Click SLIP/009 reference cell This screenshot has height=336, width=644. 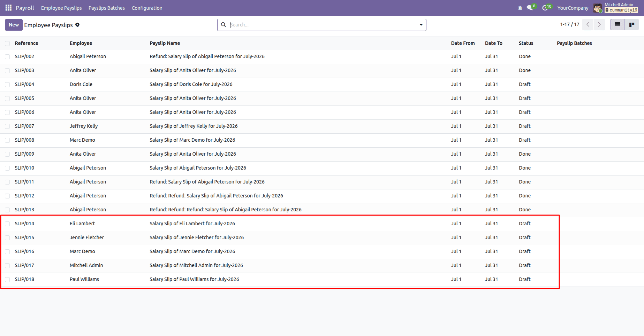click(x=24, y=154)
